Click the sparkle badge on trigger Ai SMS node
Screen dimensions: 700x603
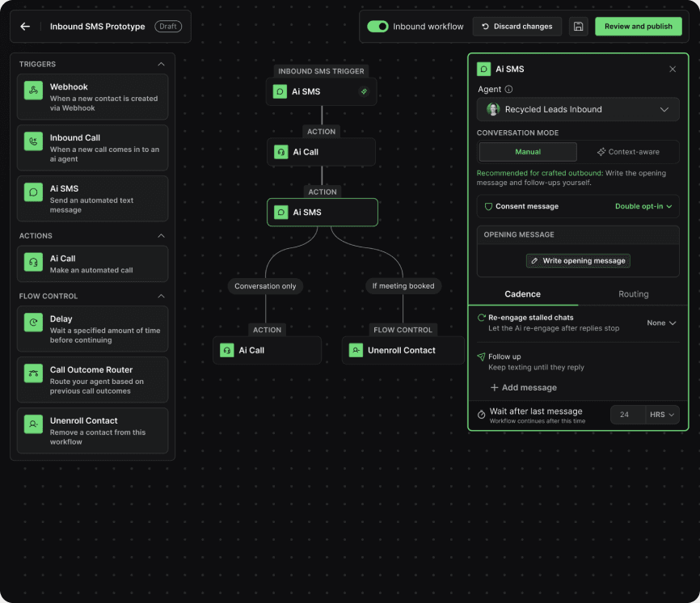364,91
